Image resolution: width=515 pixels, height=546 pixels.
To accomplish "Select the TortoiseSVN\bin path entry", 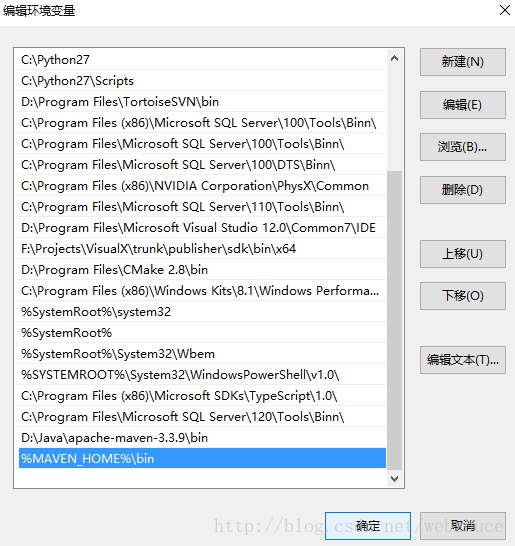I will [201, 102].
